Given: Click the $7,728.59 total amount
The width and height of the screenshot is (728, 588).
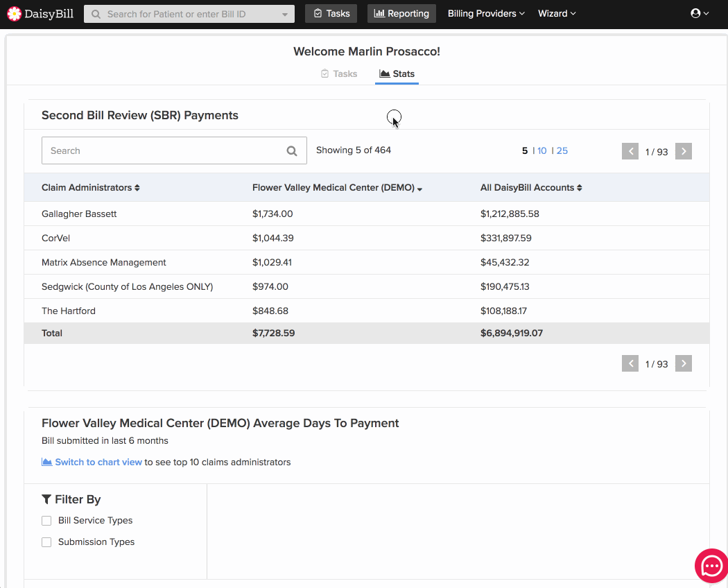Looking at the screenshot, I should 273,333.
